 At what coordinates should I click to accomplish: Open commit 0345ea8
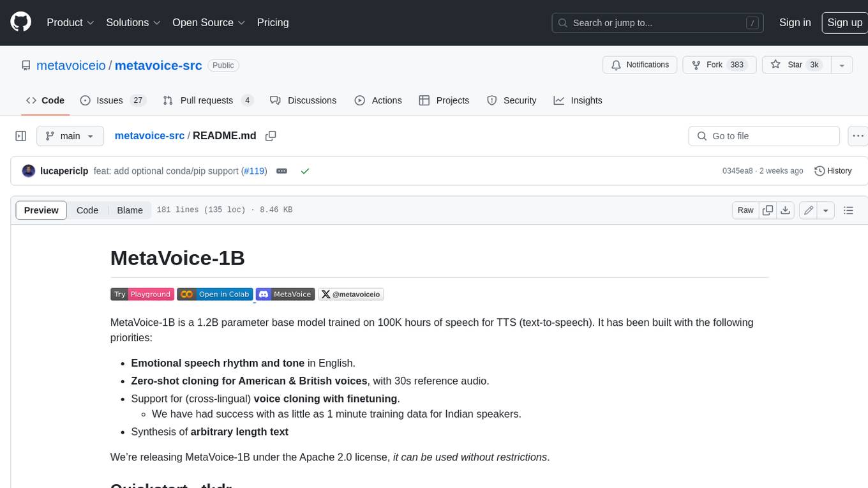[x=737, y=171]
